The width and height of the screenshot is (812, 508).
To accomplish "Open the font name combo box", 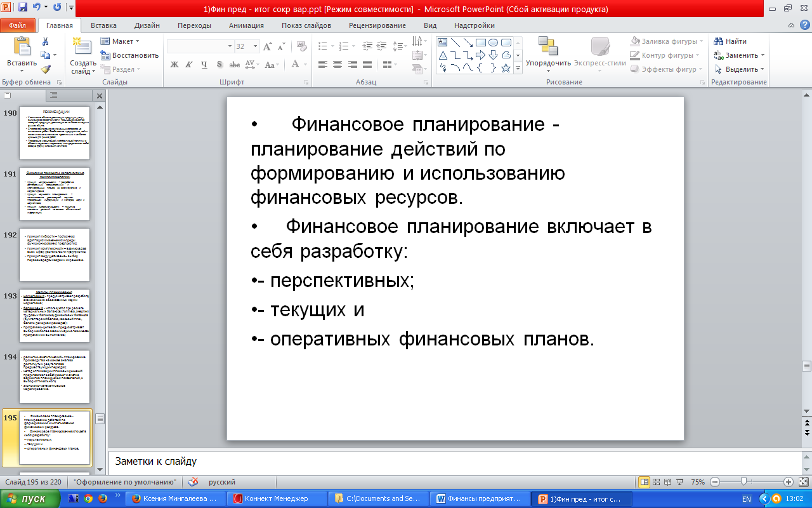I will pyautogui.click(x=200, y=46).
